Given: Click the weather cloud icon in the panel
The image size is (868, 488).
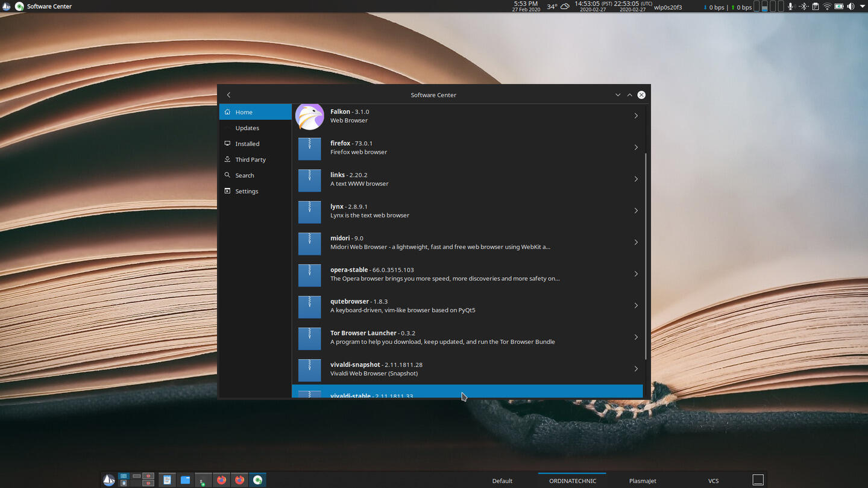Looking at the screenshot, I should pyautogui.click(x=565, y=7).
